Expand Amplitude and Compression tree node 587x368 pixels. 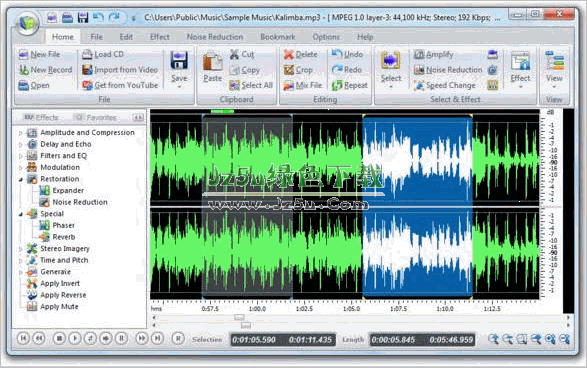[21, 133]
